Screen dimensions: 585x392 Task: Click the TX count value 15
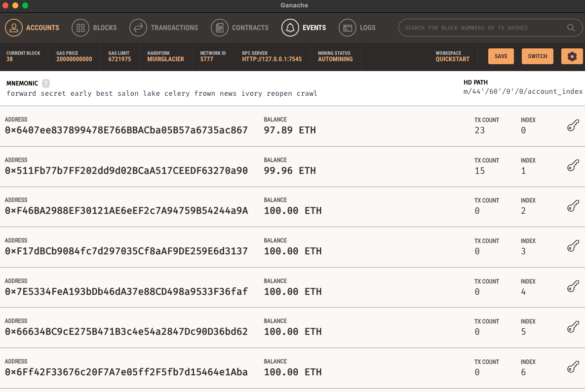coord(479,170)
